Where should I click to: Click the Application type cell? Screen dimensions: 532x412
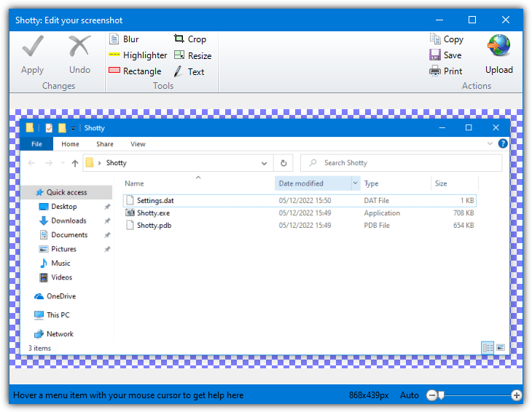pos(382,213)
